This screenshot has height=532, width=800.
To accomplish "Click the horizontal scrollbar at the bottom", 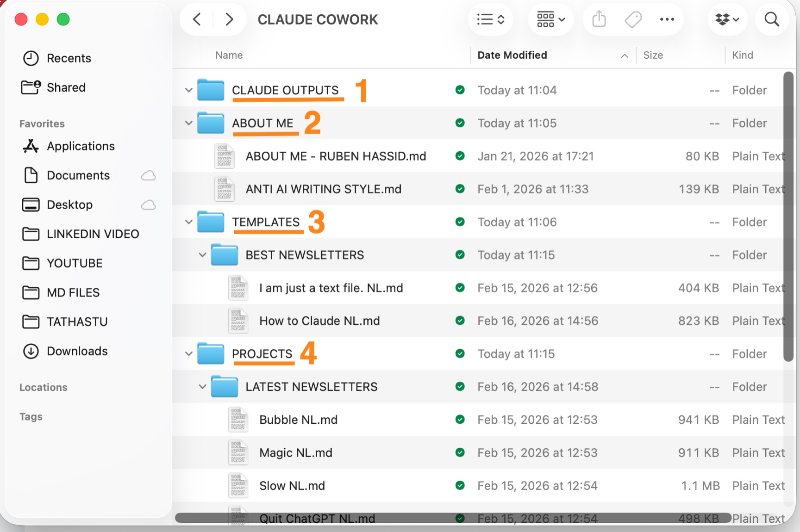I will (x=453, y=518).
